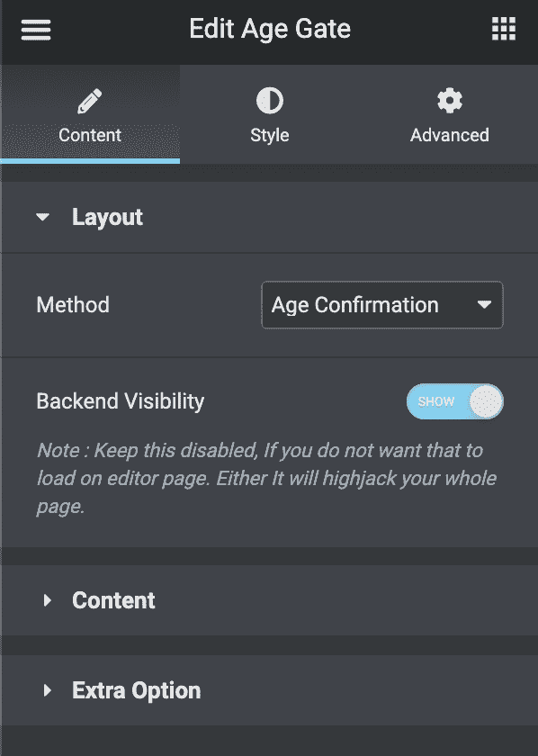The image size is (538, 756).
Task: Open the Elementor hamburger menu
Action: [x=35, y=29]
